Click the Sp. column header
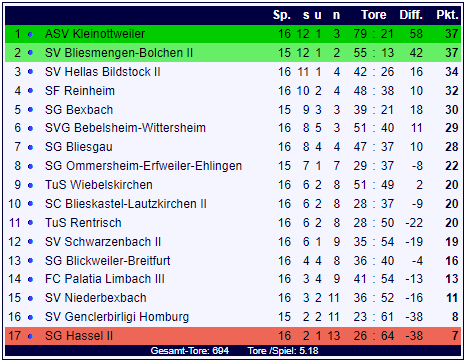Image resolution: width=468 pixels, height=362 pixels. click(282, 15)
